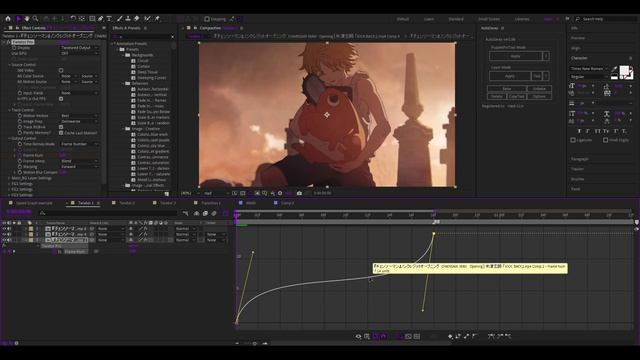Click the Options button in AutoSway

(x=539, y=96)
